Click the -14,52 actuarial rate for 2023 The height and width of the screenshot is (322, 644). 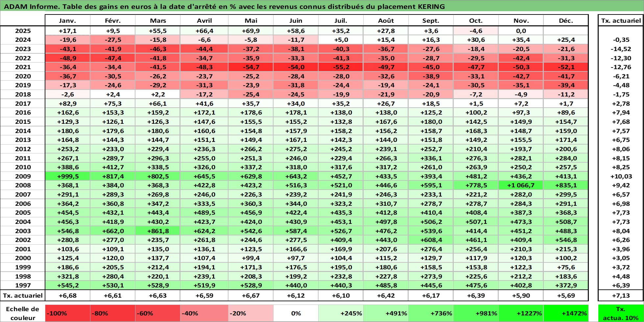pyautogui.click(x=621, y=49)
